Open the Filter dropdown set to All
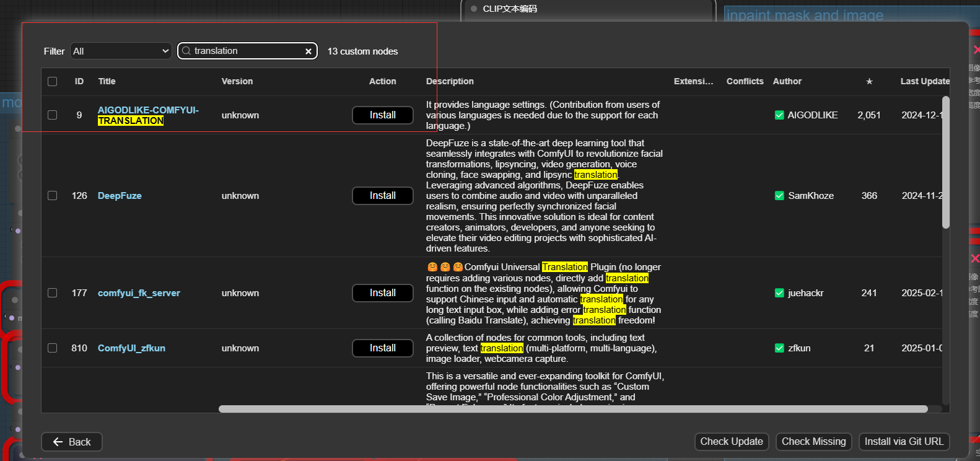The height and width of the screenshot is (461, 980). pos(121,51)
